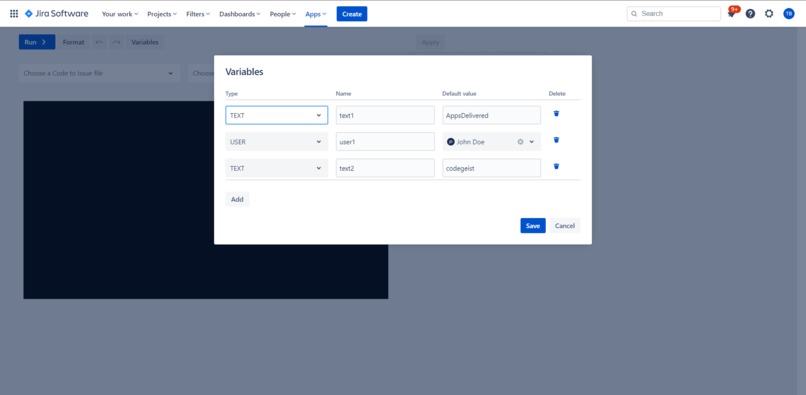
Task: Expand the Your work menu
Action: 120,14
